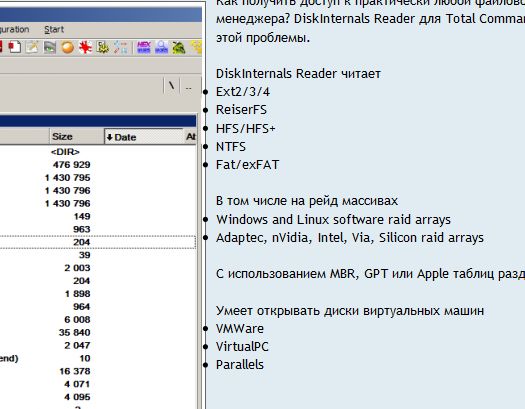Select the file with size 35 840

point(75,333)
